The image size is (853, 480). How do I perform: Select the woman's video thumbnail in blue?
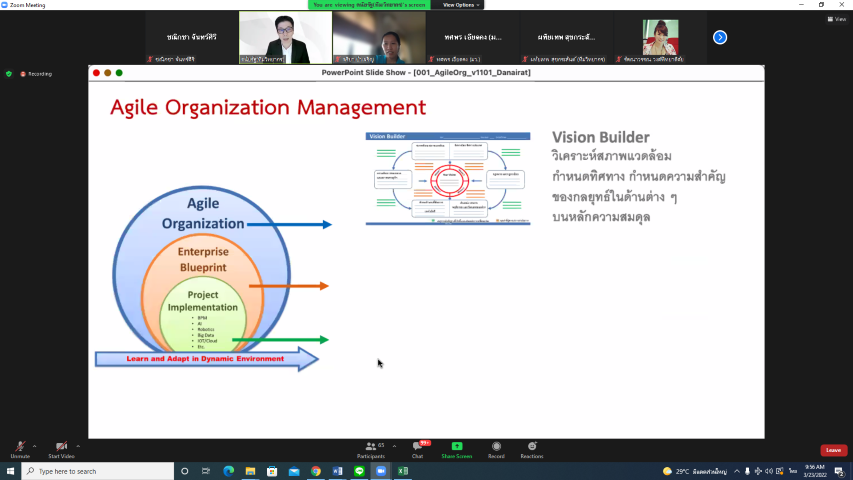(x=379, y=37)
